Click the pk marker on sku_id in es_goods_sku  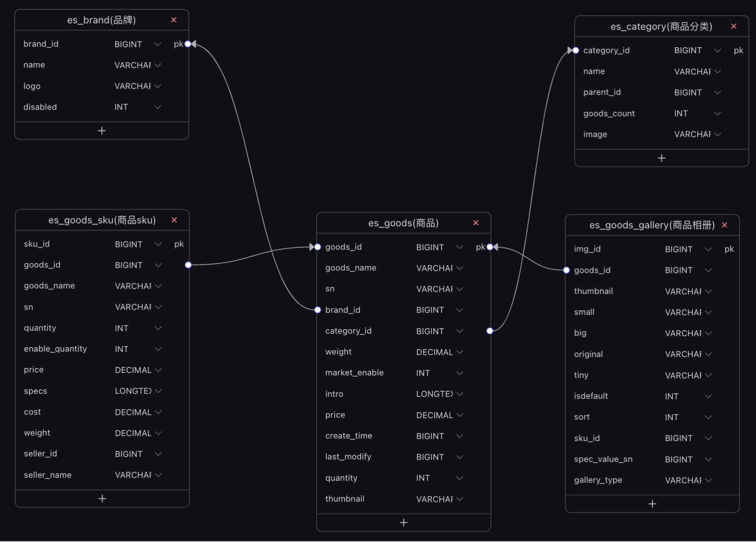(x=179, y=244)
